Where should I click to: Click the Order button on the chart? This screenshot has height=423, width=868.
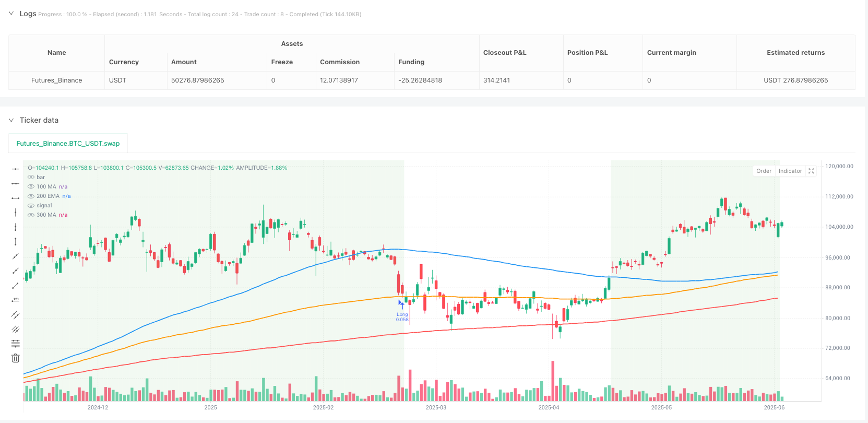764,171
